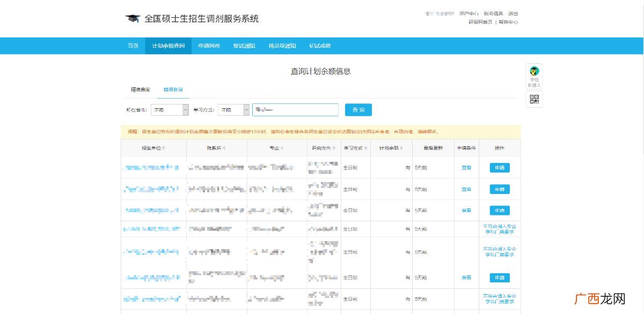Show the QR code sidebar icon

534,99
